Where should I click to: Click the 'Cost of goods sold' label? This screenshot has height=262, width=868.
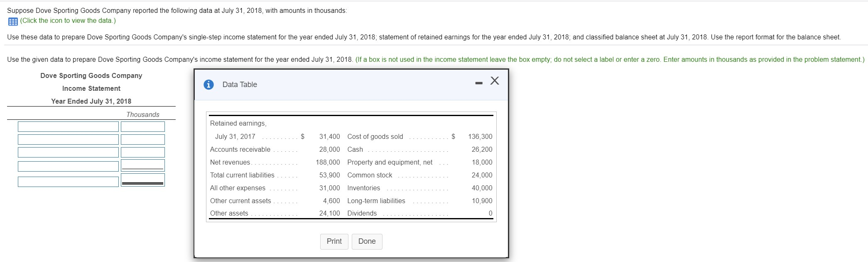click(x=375, y=137)
